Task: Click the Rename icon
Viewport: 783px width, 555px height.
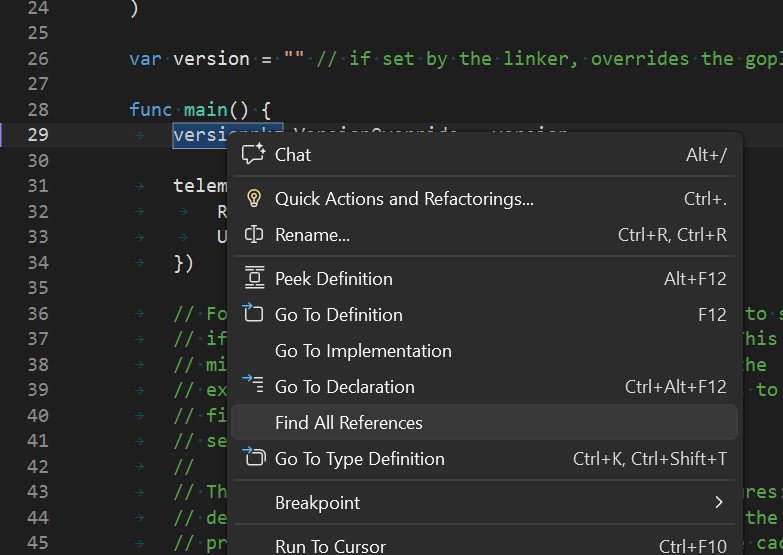Action: [254, 234]
